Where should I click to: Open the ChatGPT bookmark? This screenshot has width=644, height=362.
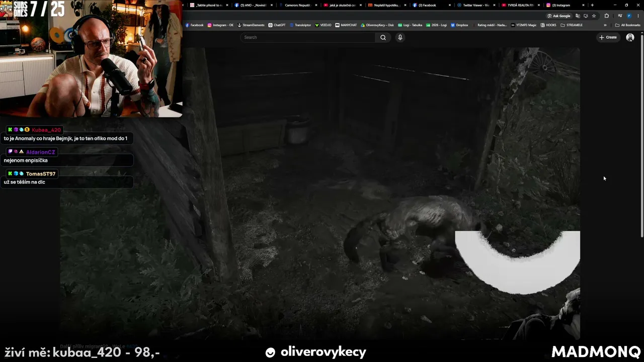[x=277, y=25]
